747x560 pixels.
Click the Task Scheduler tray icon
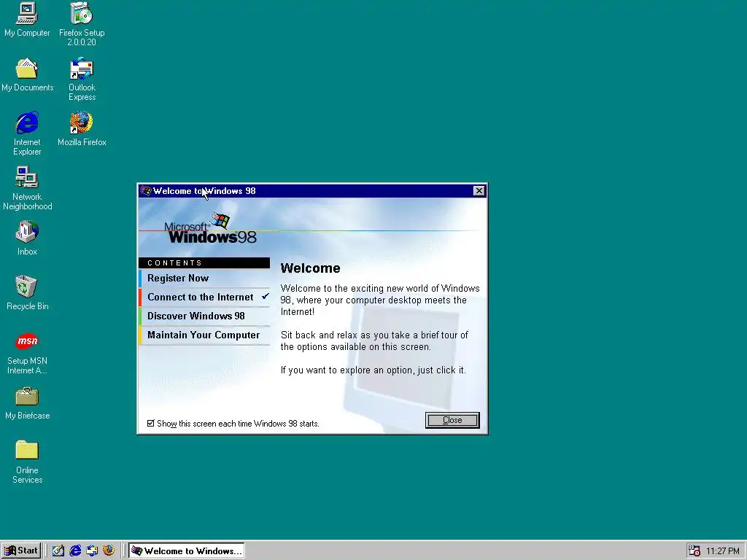click(694, 551)
